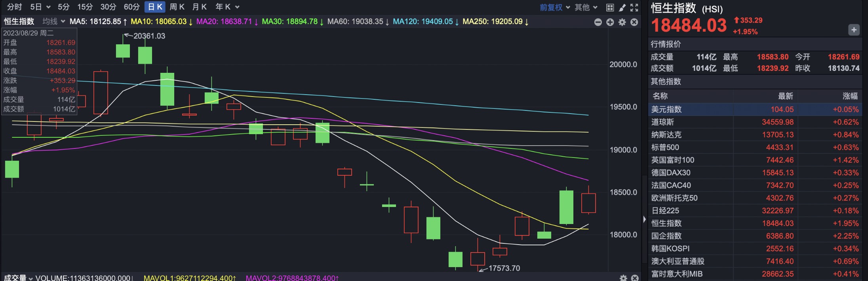This screenshot has height=281, width=868.
Task: Select the drawing brush tool
Action: pos(622,8)
